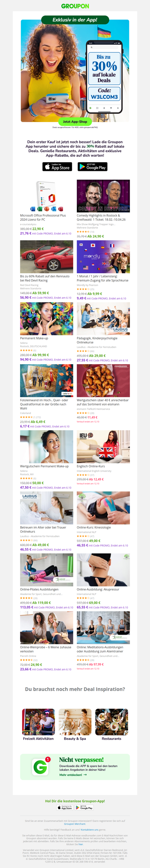Open the Online-Kurs: Kinesiologie deal title
The image size is (150, 868).
tap(94, 527)
